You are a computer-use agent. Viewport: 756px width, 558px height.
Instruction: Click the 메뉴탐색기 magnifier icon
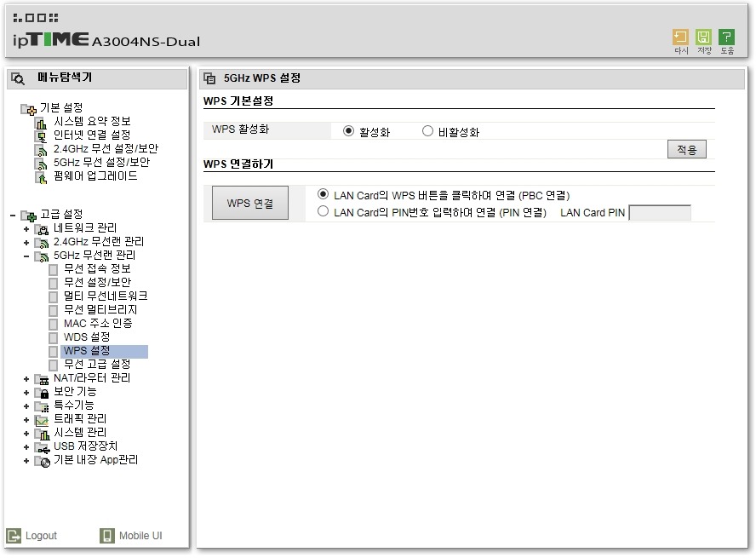[x=18, y=78]
